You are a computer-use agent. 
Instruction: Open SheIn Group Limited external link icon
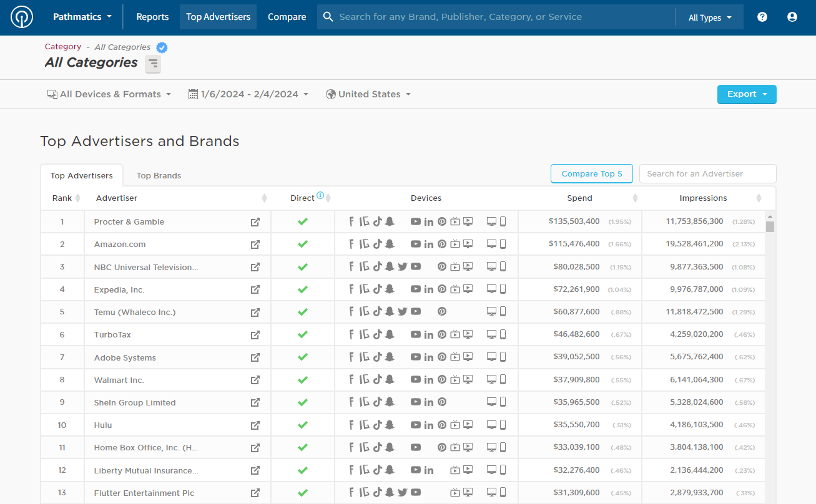point(255,402)
